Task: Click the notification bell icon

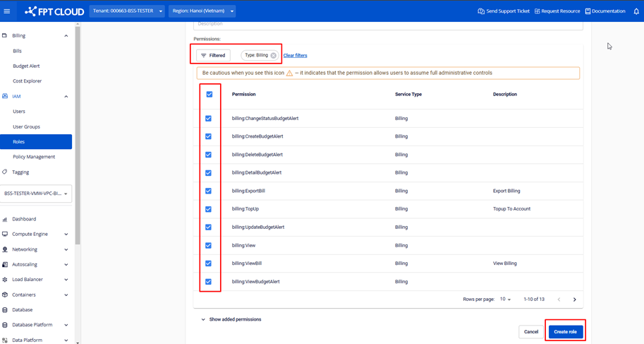Action: tap(636, 11)
